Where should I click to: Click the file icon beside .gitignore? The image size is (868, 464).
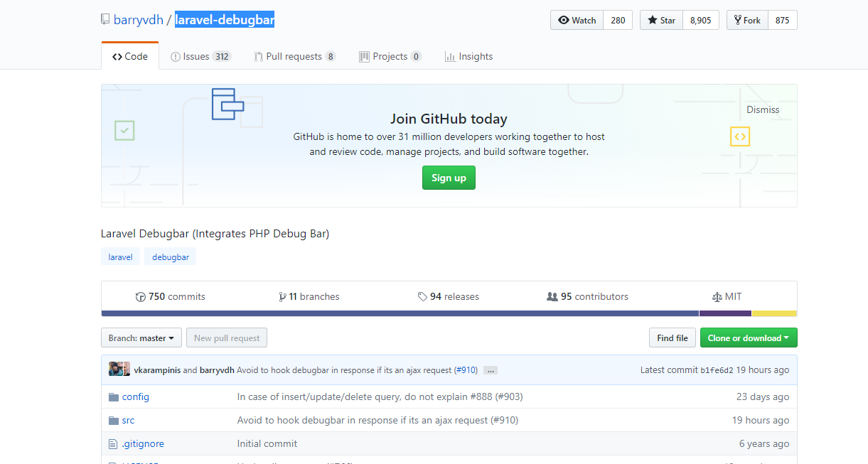[112, 444]
